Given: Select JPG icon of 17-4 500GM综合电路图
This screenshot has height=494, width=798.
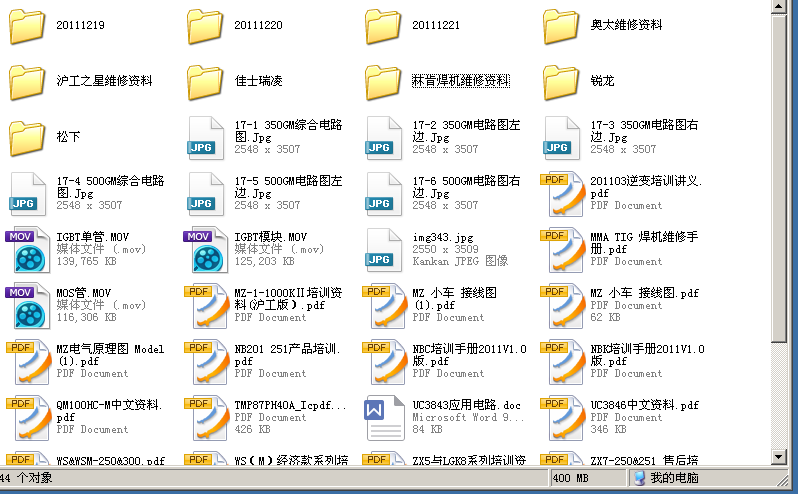Looking at the screenshot, I should 27,194.
